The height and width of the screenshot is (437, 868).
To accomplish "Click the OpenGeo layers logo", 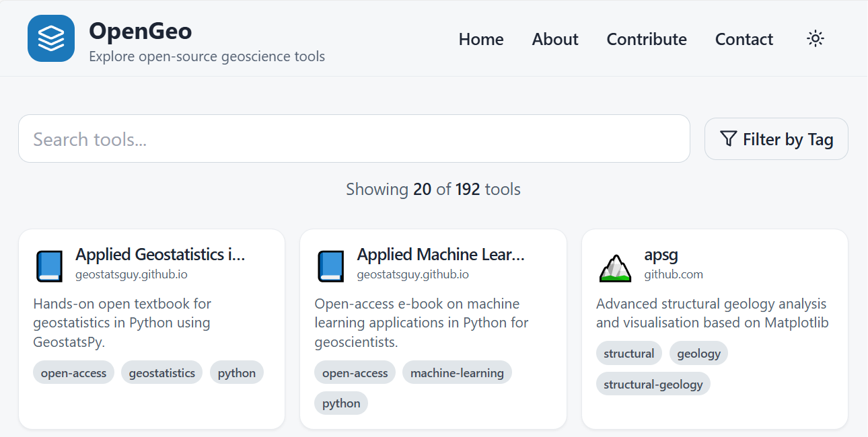I will (51, 38).
